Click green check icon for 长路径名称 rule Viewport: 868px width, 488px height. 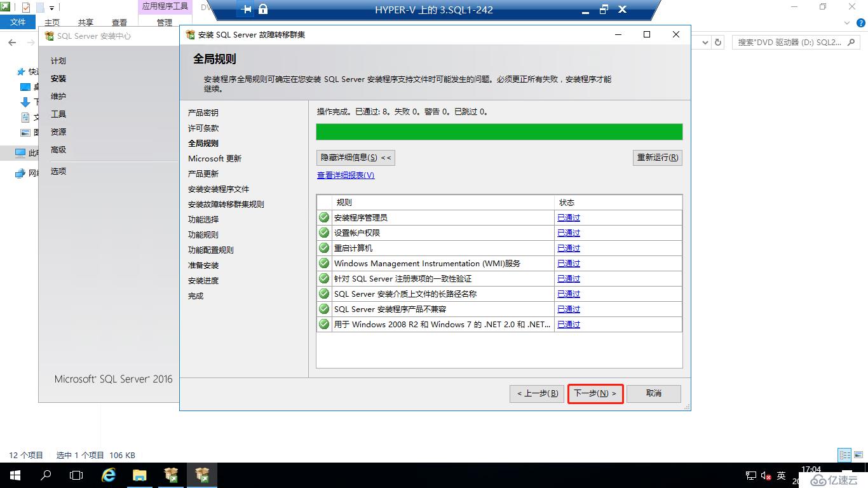point(324,294)
